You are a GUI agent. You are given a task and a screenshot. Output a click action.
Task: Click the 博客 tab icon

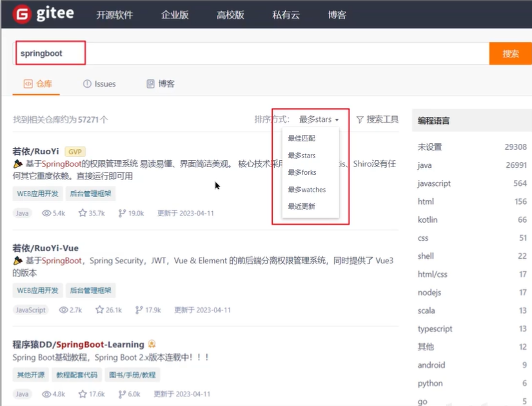(x=150, y=83)
